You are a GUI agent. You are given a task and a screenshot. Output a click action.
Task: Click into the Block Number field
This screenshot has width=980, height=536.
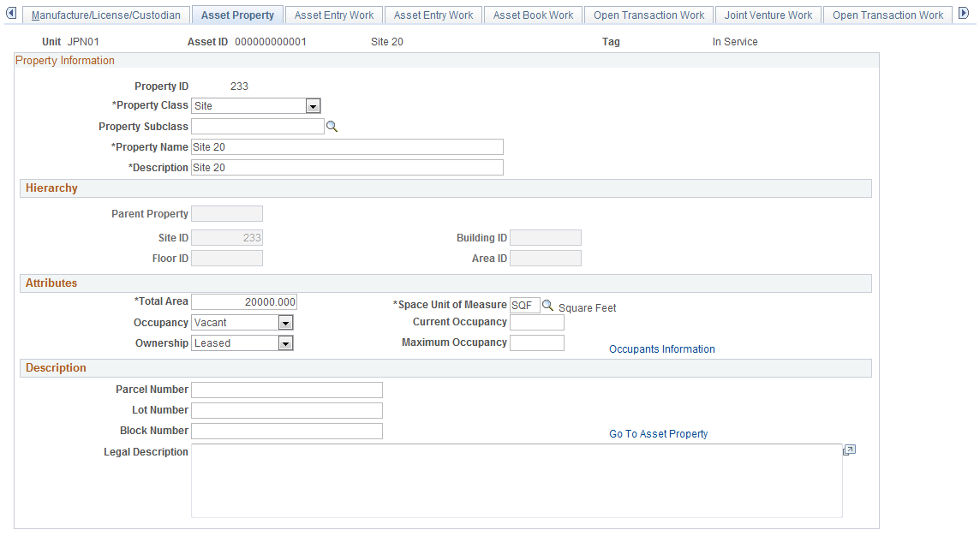click(x=287, y=431)
